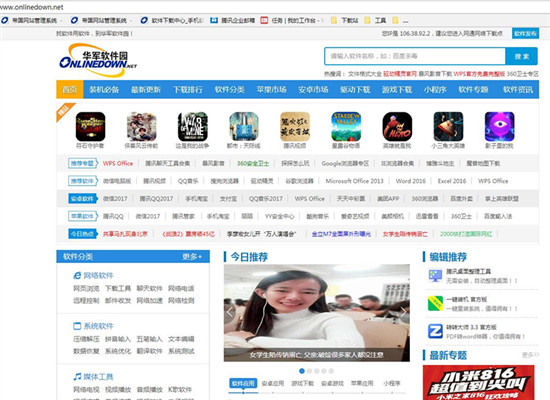The width and height of the screenshot is (550, 400).
Task: Open the Stardew Valley app icon
Action: pos(346,126)
